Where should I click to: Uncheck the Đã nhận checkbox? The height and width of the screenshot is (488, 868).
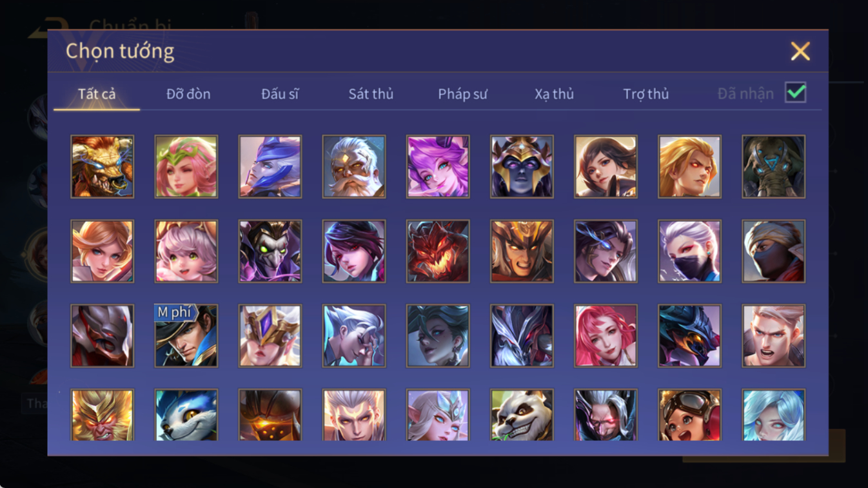point(796,92)
